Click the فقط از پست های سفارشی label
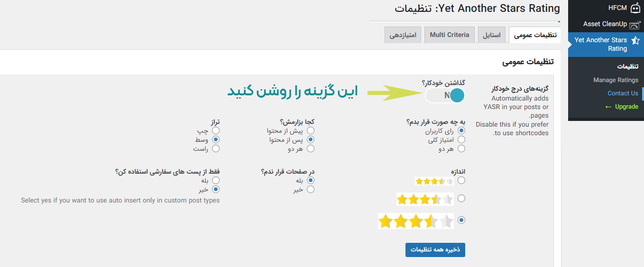Screen dimensions: 644x267 click(x=167, y=171)
